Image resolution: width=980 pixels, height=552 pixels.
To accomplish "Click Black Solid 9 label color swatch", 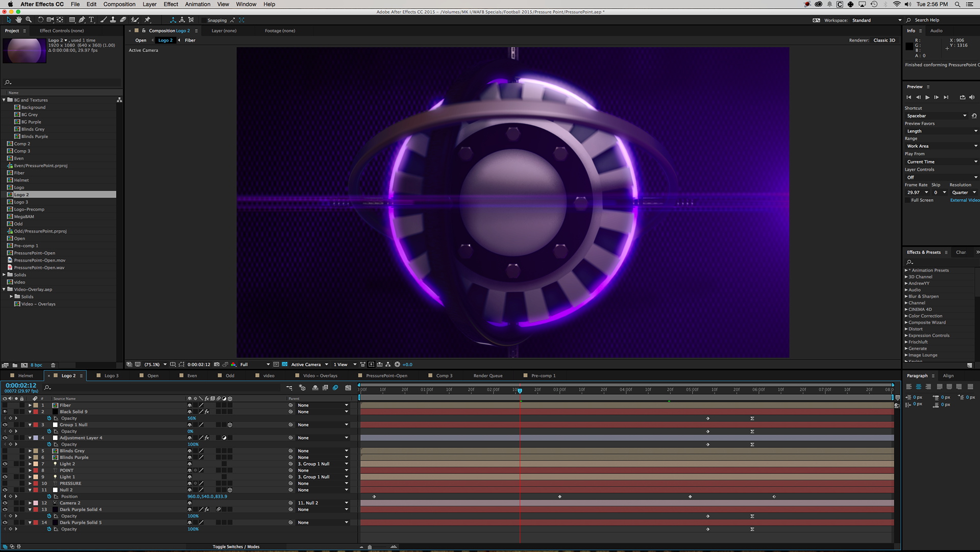I will click(36, 412).
